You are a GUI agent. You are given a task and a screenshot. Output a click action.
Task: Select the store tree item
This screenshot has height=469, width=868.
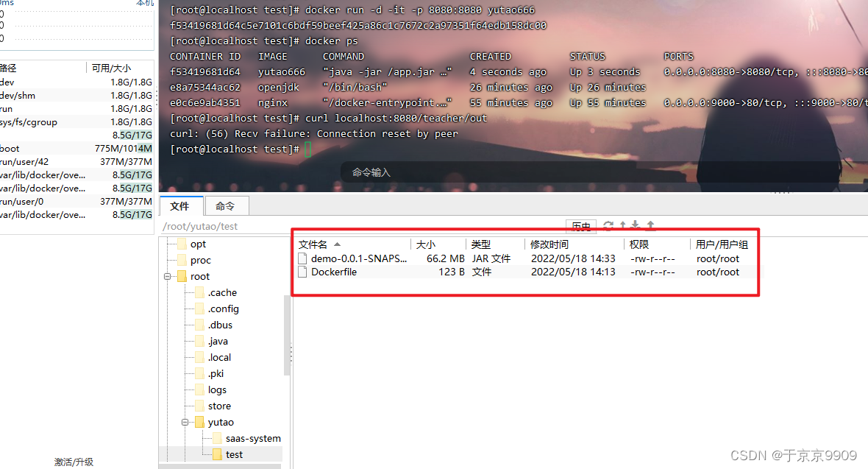click(219, 406)
